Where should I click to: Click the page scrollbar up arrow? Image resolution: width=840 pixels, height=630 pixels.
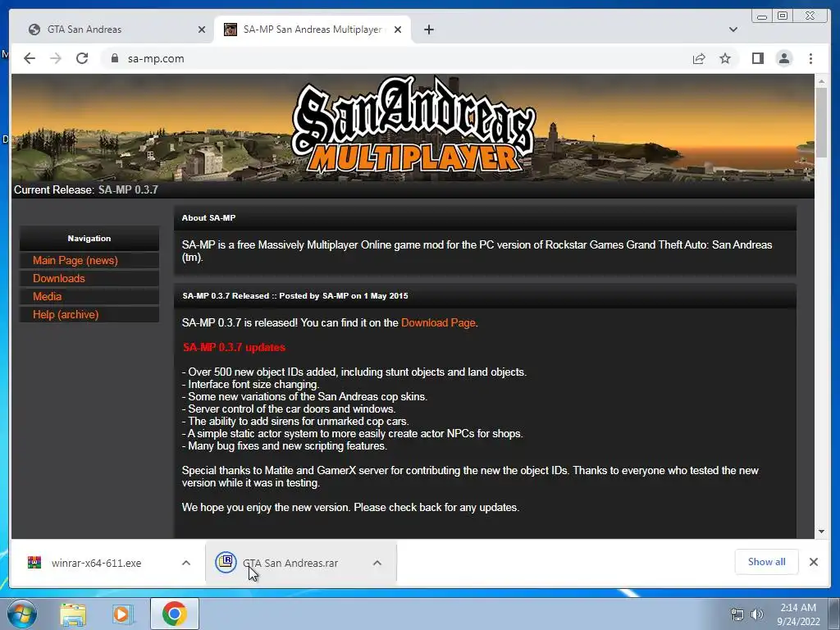click(x=821, y=81)
